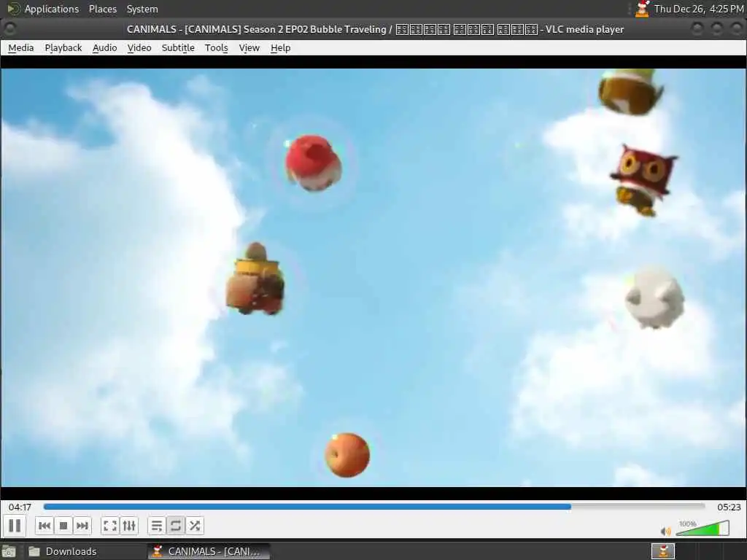Select CANIMALS VLC taskbar button
747x560 pixels.
tap(209, 551)
